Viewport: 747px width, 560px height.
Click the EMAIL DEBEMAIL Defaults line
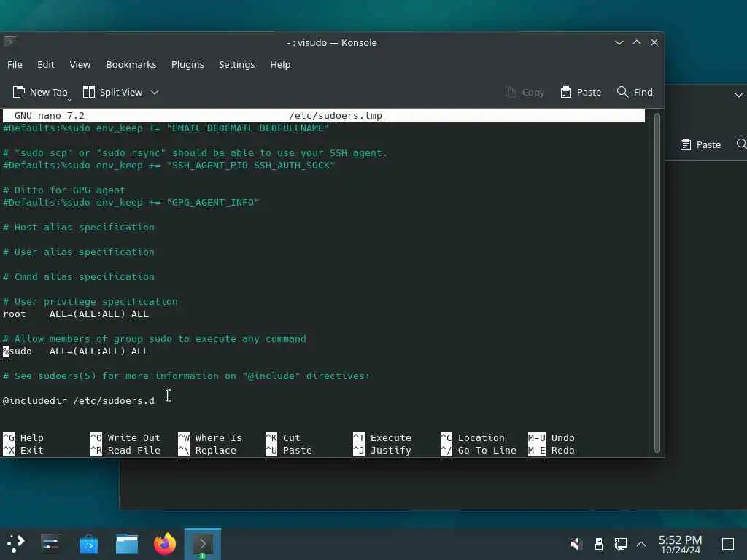(166, 128)
